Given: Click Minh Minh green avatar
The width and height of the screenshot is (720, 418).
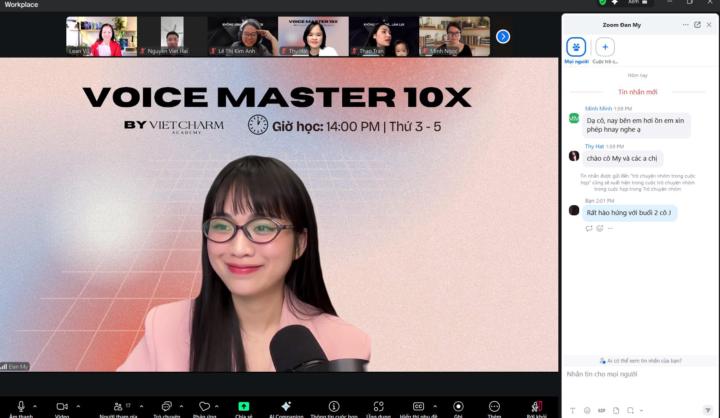Looking at the screenshot, I should [x=574, y=118].
